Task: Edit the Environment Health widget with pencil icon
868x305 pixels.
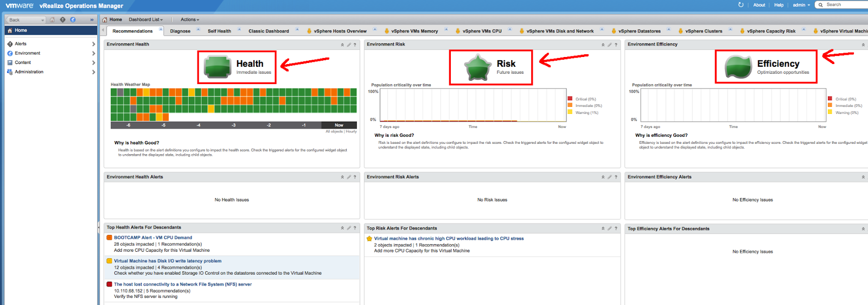Action: point(349,45)
